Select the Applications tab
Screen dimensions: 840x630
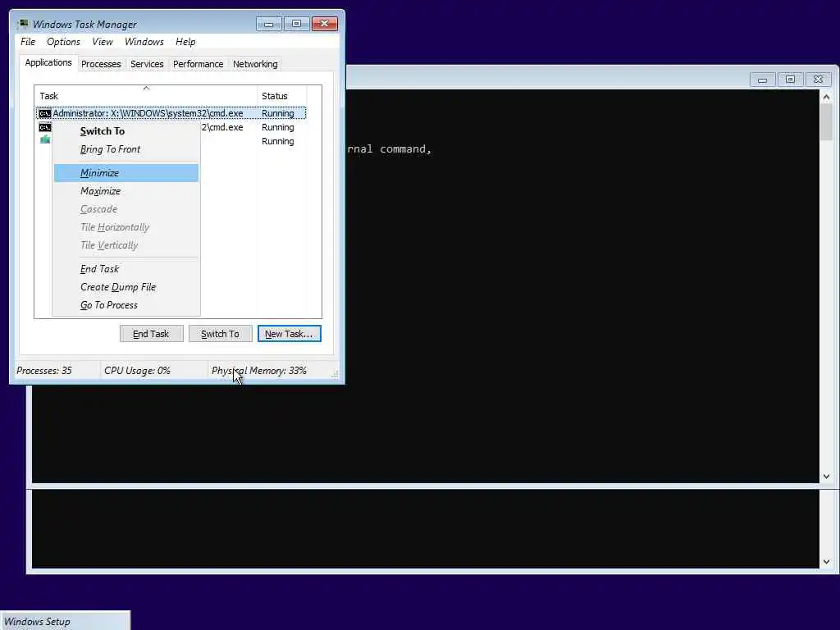(x=48, y=62)
